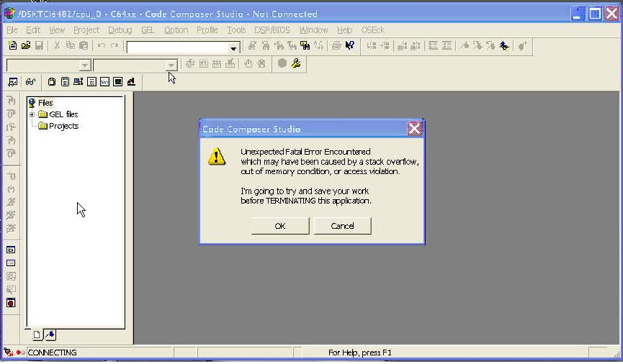Click the CONNECTING status bar text

coord(52,352)
